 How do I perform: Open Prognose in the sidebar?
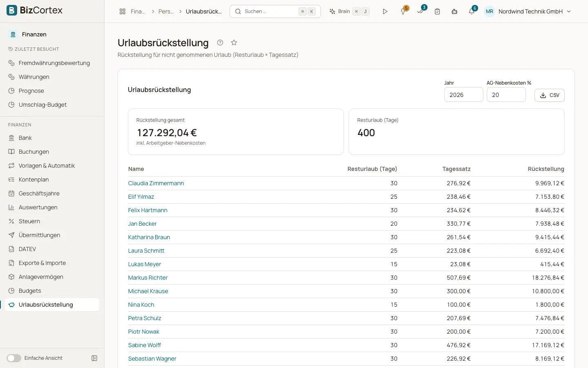(52, 91)
